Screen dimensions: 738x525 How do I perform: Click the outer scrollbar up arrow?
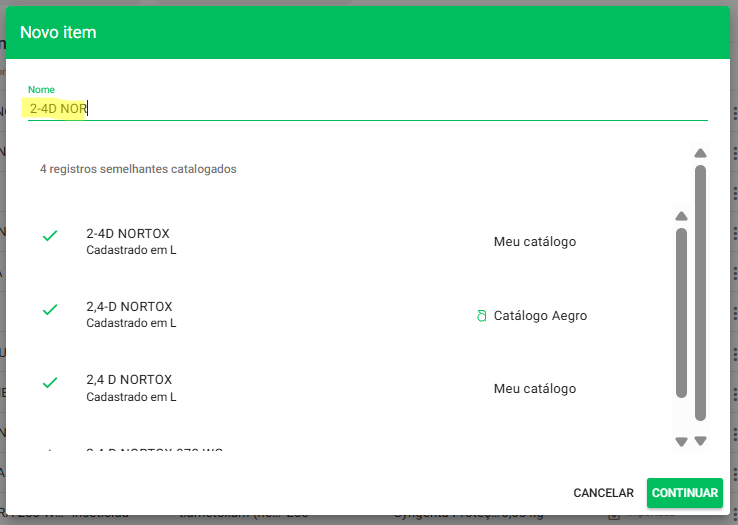[700, 153]
